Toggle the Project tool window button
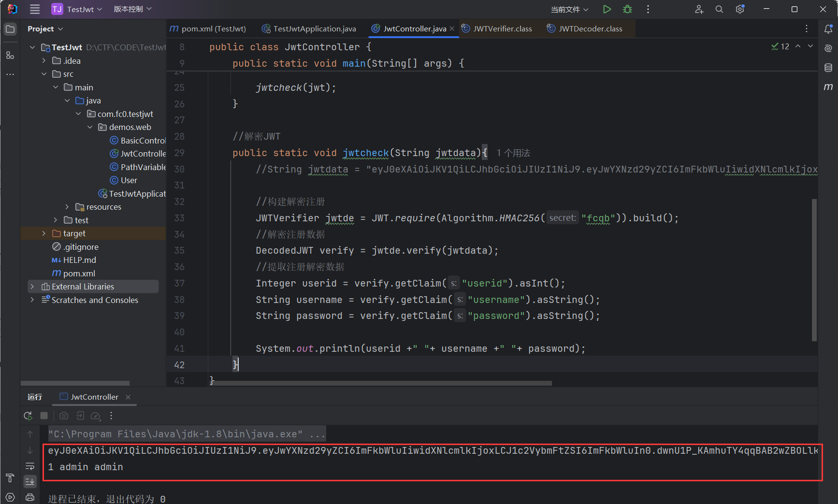Viewport: 838px width, 504px height. (10, 29)
